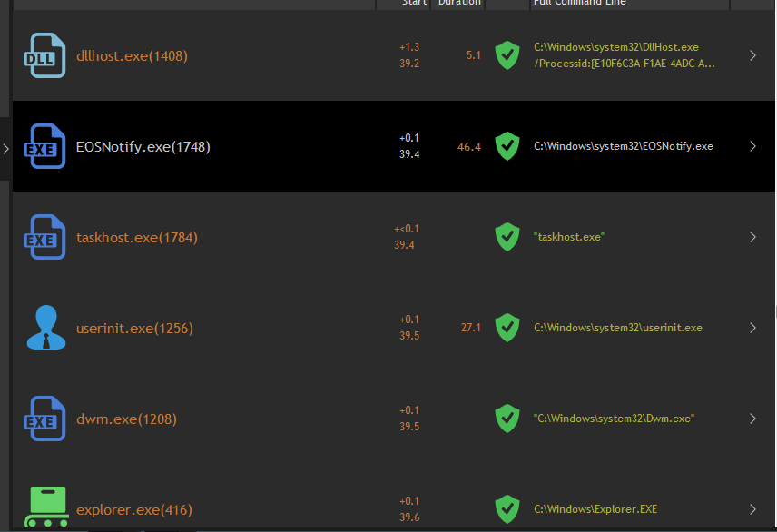Click the userinit.exe user icon
The width and height of the screenshot is (777, 532).
(44, 328)
